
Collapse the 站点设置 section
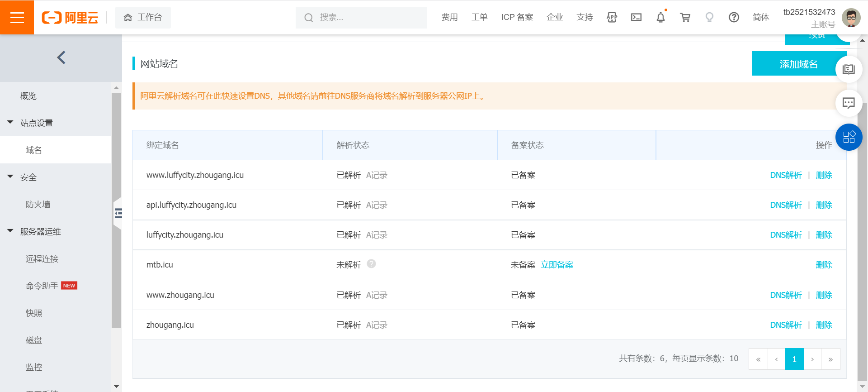click(x=10, y=122)
